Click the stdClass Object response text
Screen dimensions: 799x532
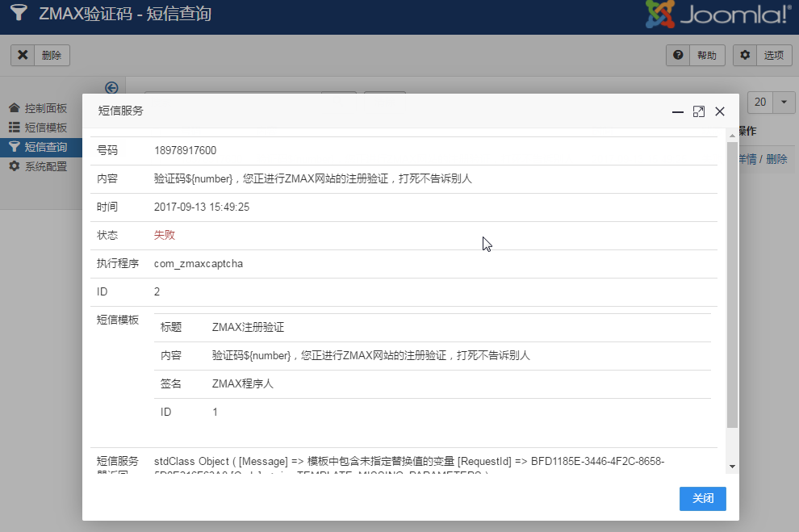409,467
